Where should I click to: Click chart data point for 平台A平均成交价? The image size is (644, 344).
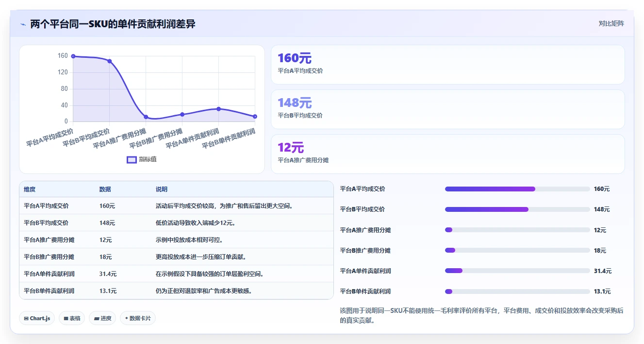(x=73, y=56)
